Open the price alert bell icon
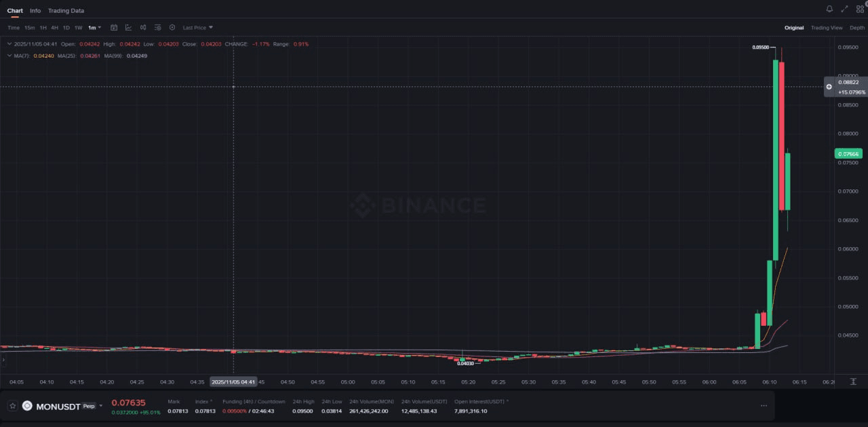Image resolution: width=868 pixels, height=427 pixels. coord(829,9)
